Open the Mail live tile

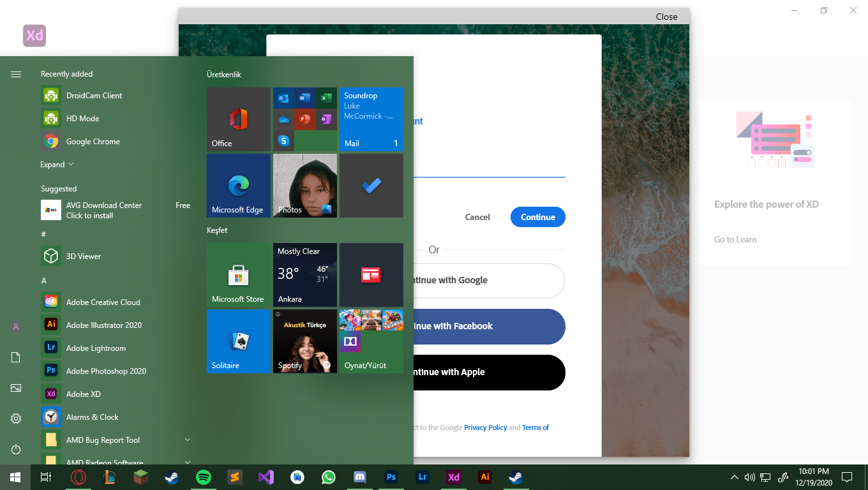point(371,119)
